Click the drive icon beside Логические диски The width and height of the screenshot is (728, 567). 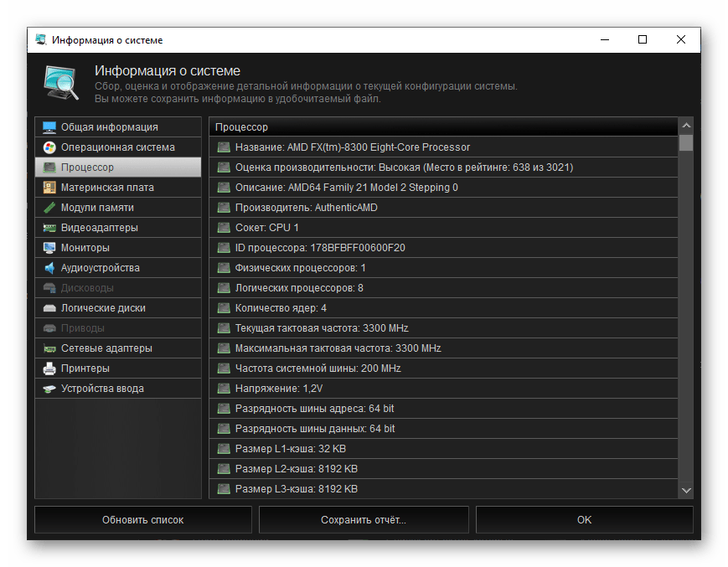pos(49,308)
